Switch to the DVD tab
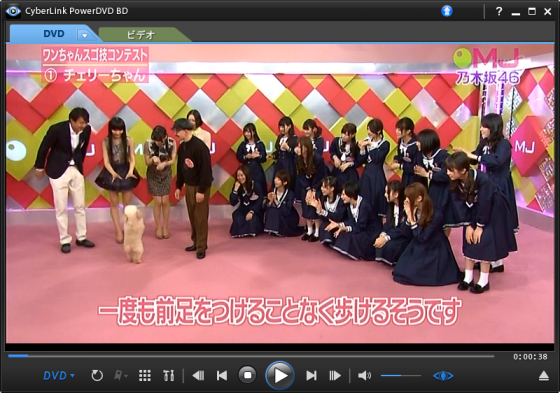 tap(54, 34)
